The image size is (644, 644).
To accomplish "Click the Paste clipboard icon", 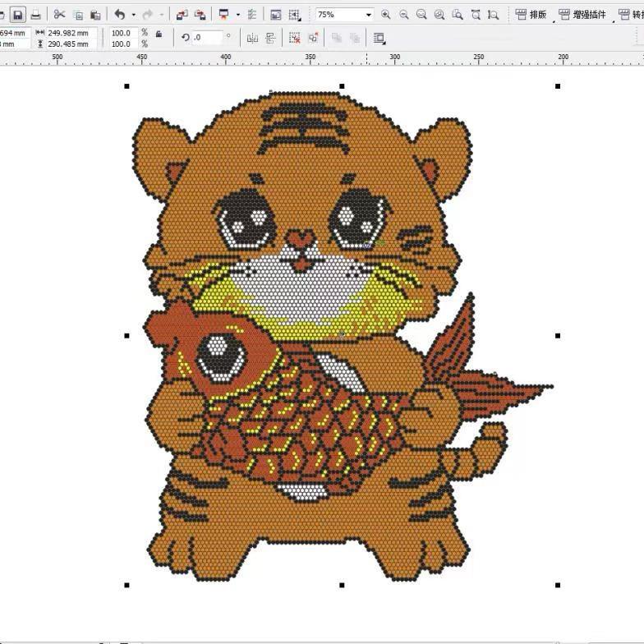I will (95, 15).
